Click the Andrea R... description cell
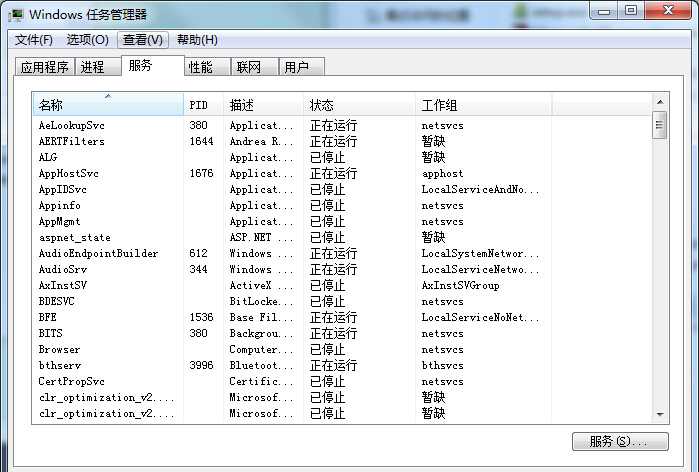 click(262, 141)
